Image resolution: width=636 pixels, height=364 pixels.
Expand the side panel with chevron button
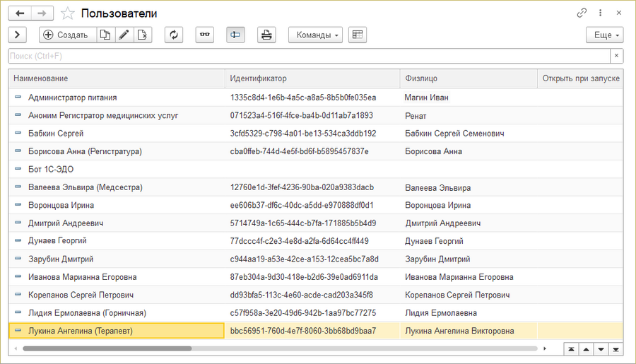pyautogui.click(x=18, y=35)
